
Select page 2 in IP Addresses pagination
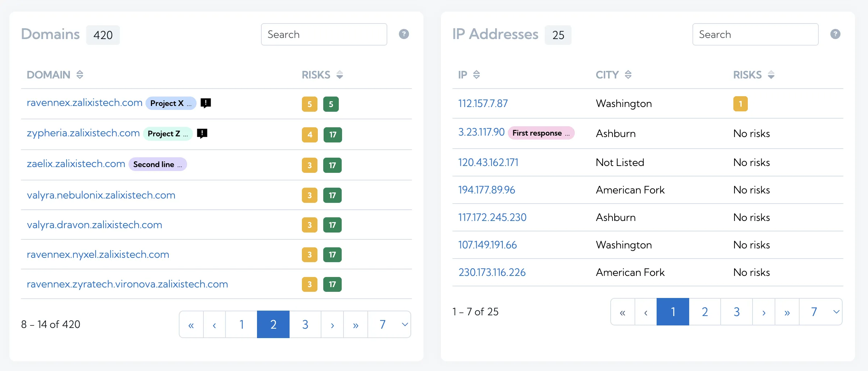[x=705, y=312]
